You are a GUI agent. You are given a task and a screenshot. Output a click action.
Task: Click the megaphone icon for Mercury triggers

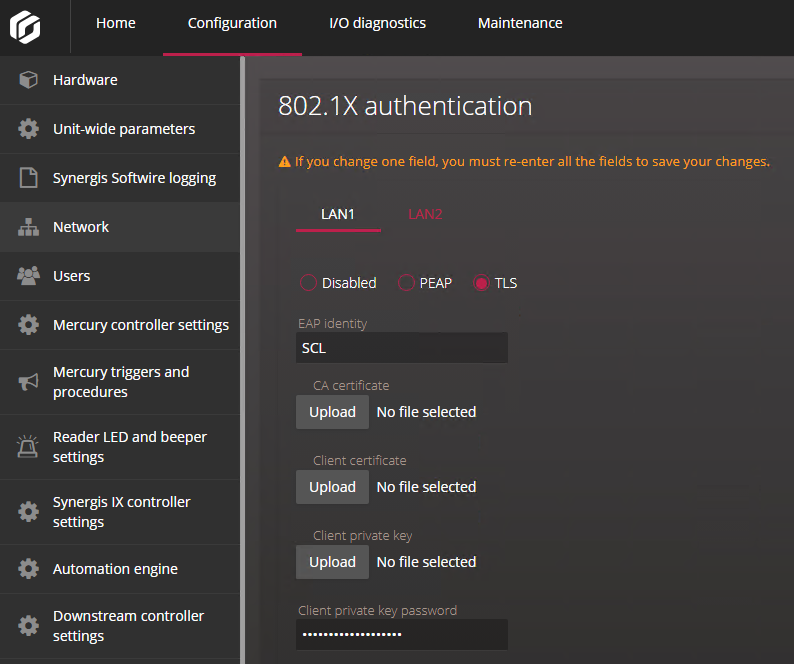[x=28, y=382]
